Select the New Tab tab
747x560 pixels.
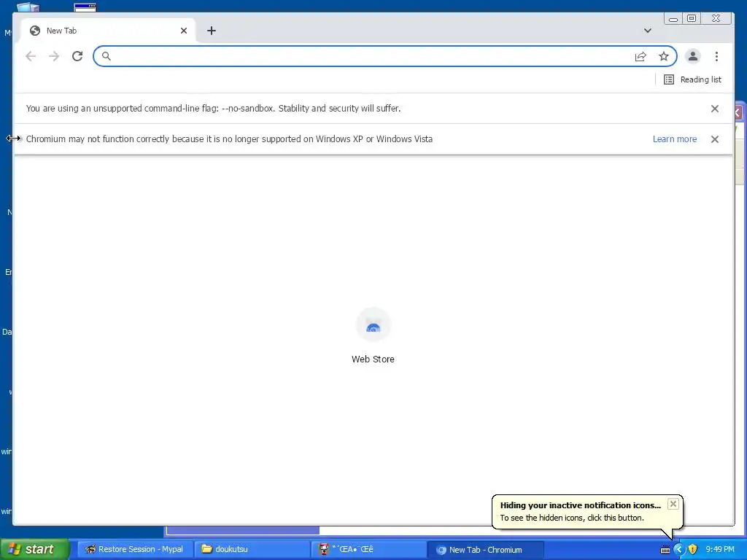[107, 31]
